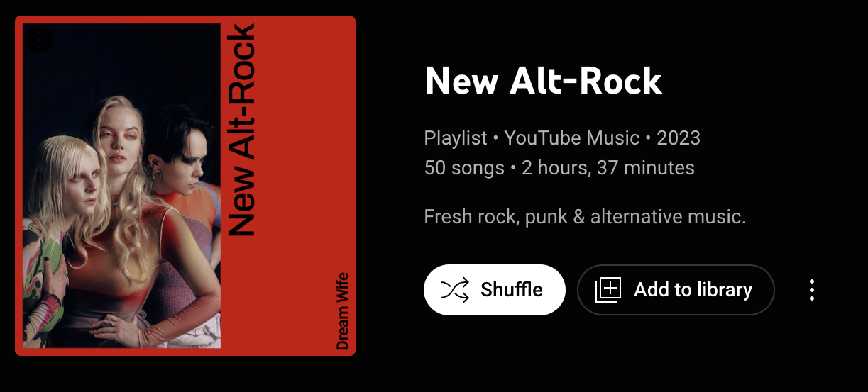Click the vertical New Alt-Rock text on cover
Image resolution: width=868 pixels, height=392 pixels.
pyautogui.click(x=243, y=130)
